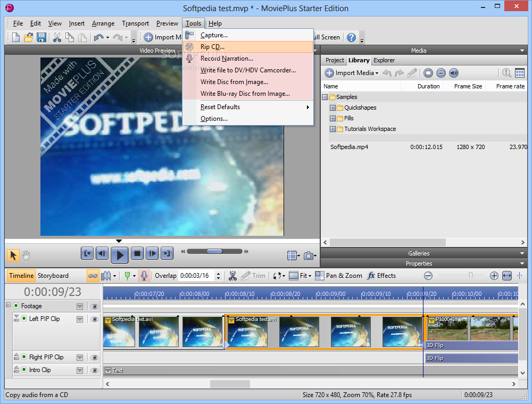
Task: Split clip with the timeline scissors icon
Action: (232, 276)
